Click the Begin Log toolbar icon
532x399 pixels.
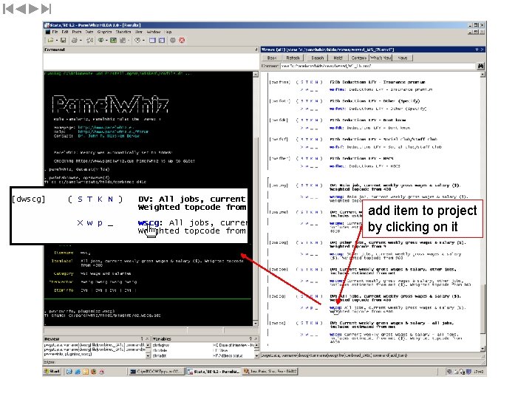tap(90, 41)
